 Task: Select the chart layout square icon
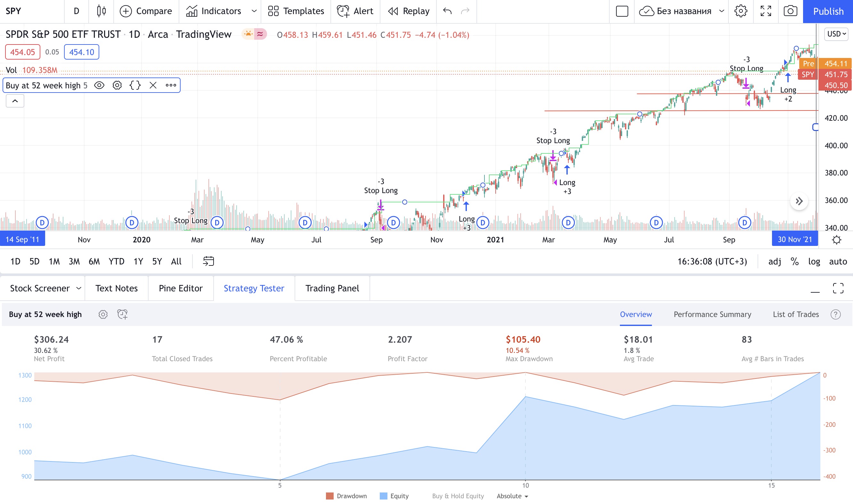(622, 11)
